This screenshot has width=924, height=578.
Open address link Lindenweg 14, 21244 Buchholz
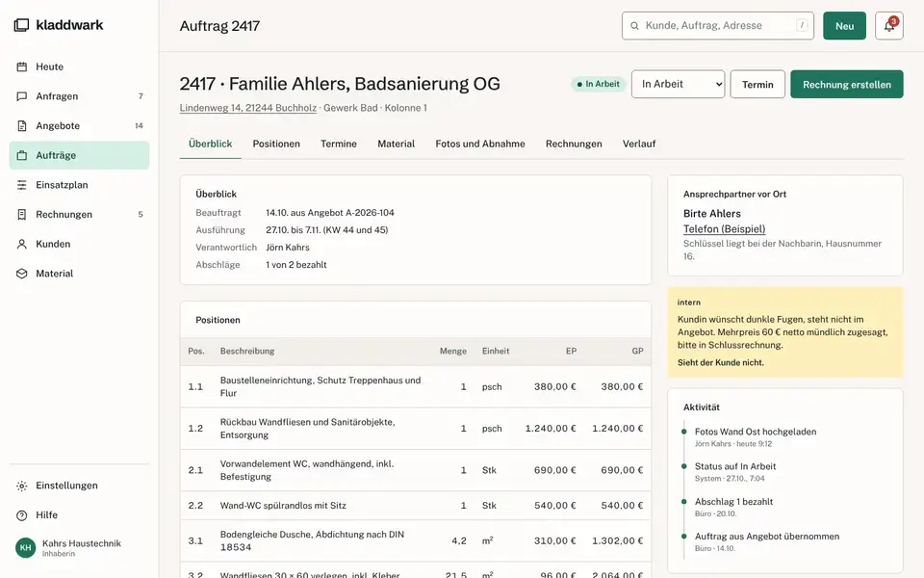coord(248,107)
